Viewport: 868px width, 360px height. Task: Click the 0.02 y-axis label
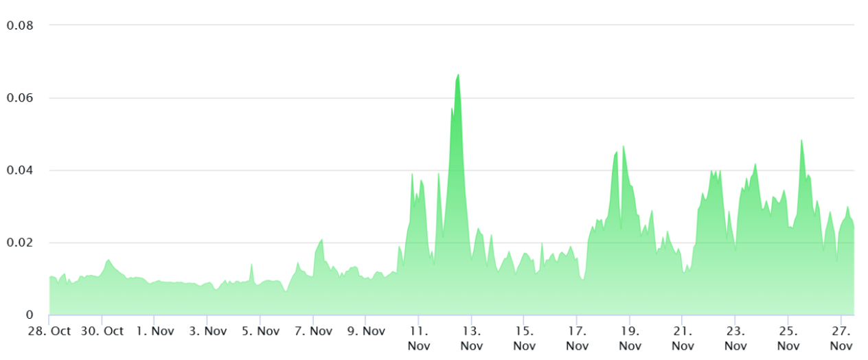point(20,243)
